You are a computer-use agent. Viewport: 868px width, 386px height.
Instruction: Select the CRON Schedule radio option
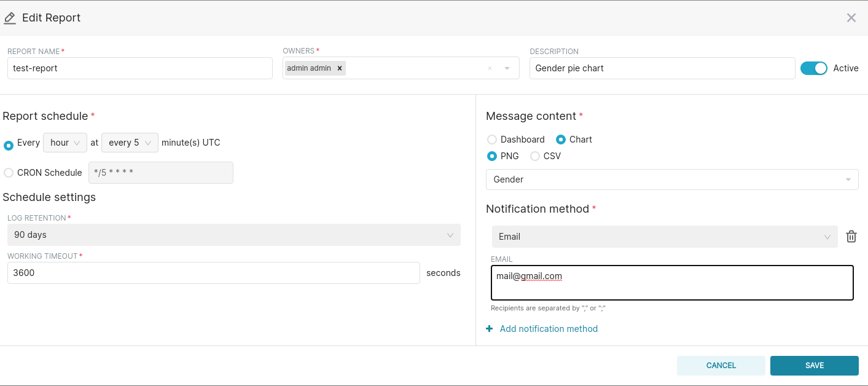click(x=9, y=173)
